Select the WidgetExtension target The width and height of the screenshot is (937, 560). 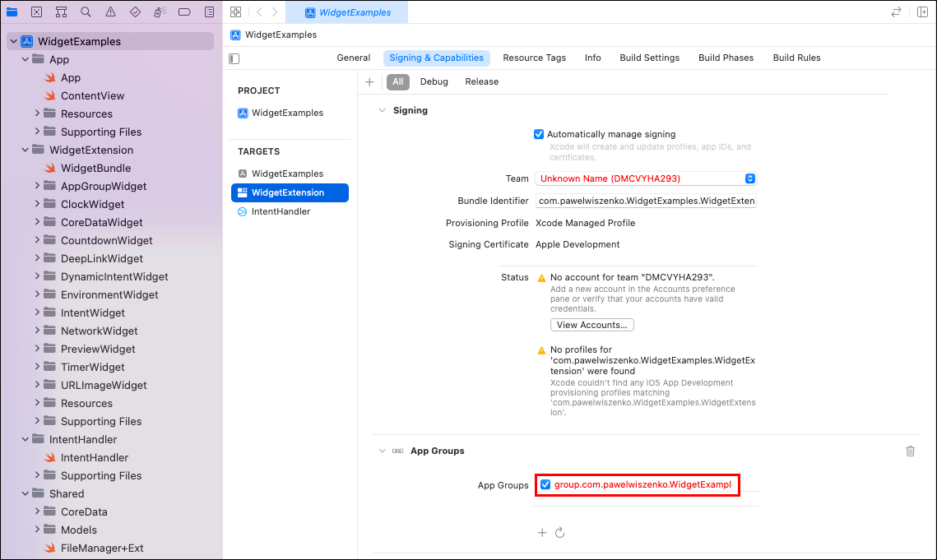(x=290, y=192)
